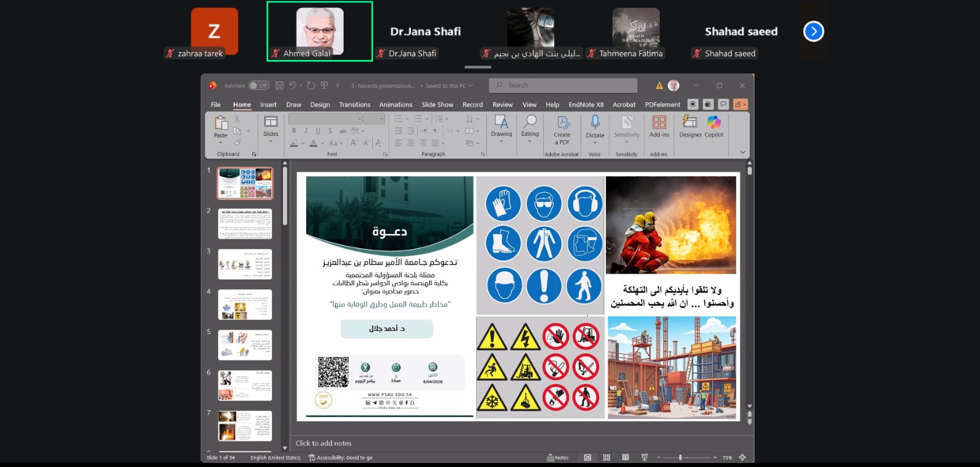
Task: Fit slide to current window
Action: pyautogui.click(x=742, y=457)
